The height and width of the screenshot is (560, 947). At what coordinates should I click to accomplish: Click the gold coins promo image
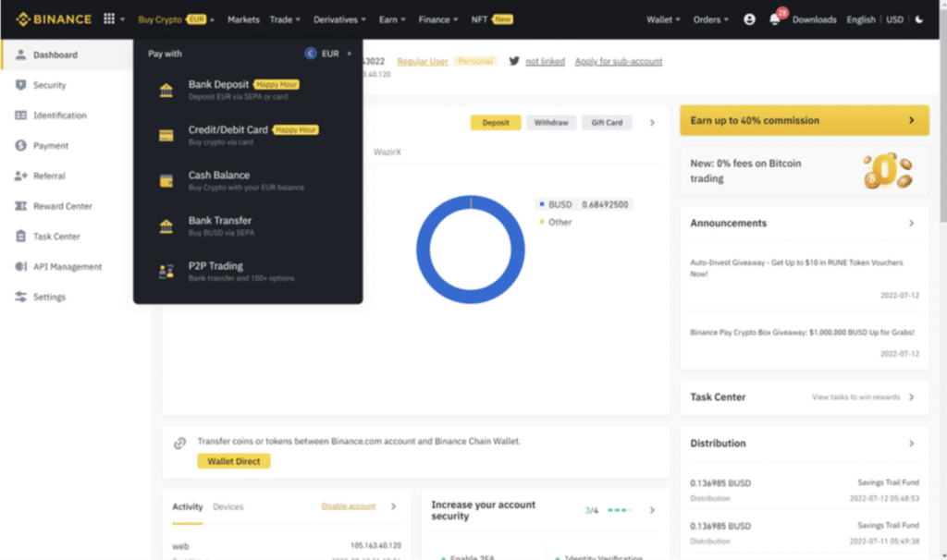tap(887, 171)
